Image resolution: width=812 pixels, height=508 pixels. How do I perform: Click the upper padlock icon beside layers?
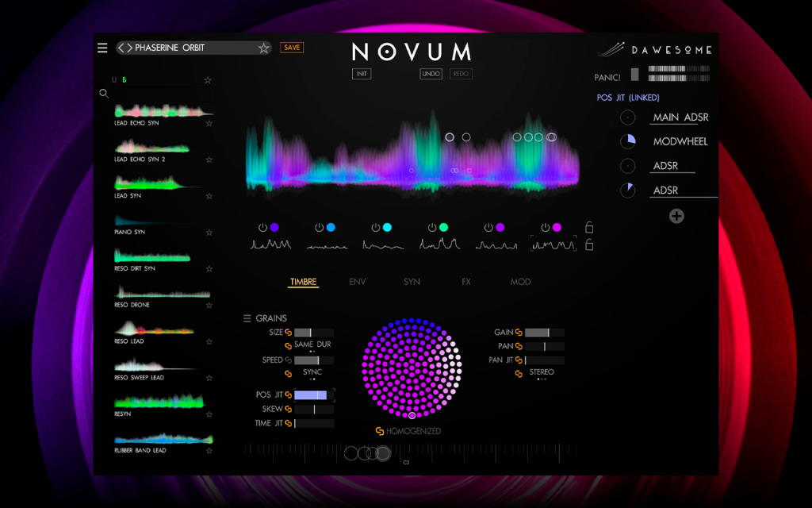tap(589, 227)
